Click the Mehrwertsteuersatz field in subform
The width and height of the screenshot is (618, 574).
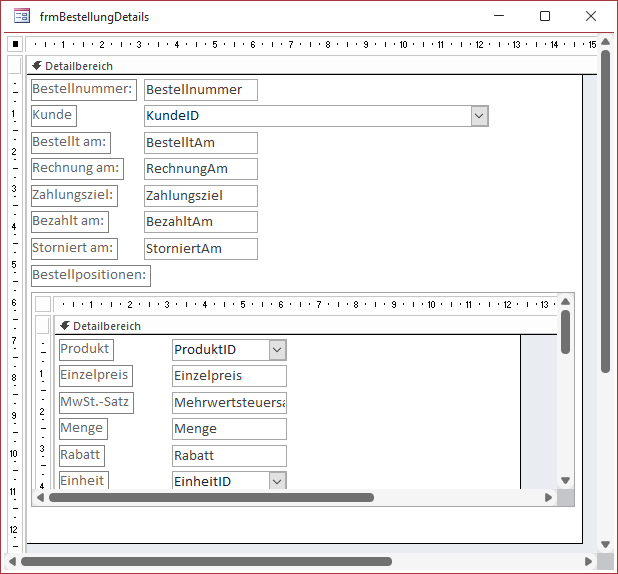(x=229, y=403)
